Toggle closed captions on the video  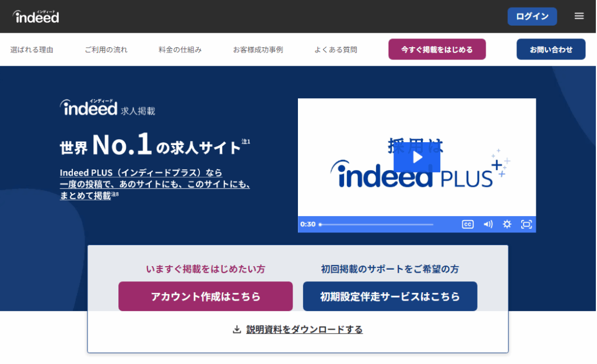[468, 224]
